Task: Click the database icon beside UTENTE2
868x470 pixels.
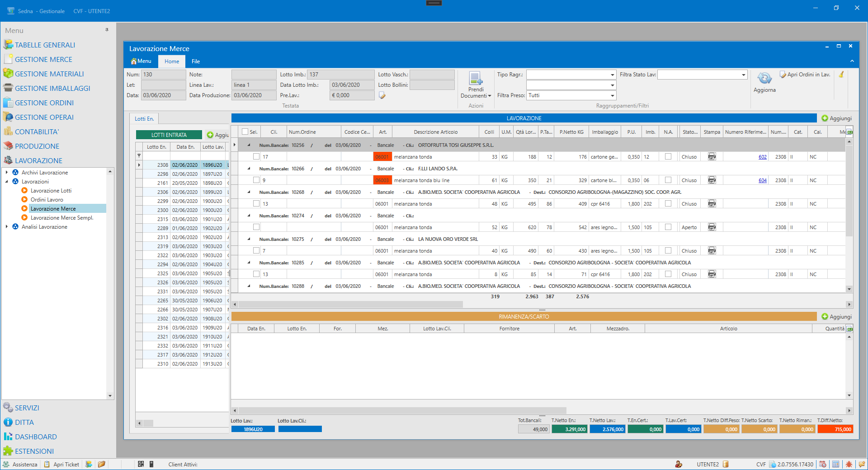Action: coord(726,464)
